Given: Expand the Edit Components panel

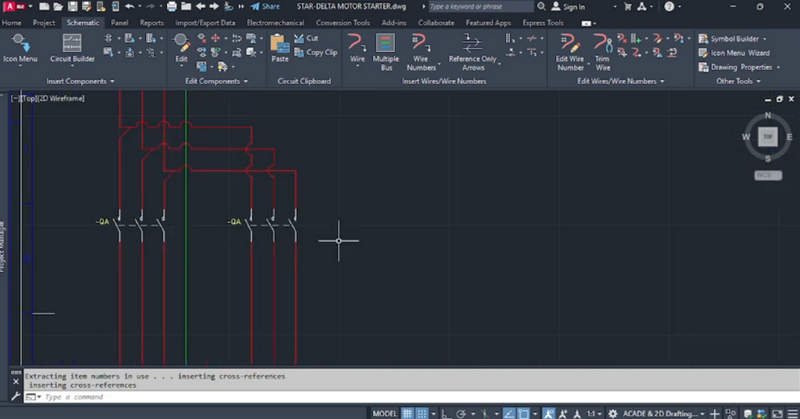Looking at the screenshot, I should click(x=216, y=81).
